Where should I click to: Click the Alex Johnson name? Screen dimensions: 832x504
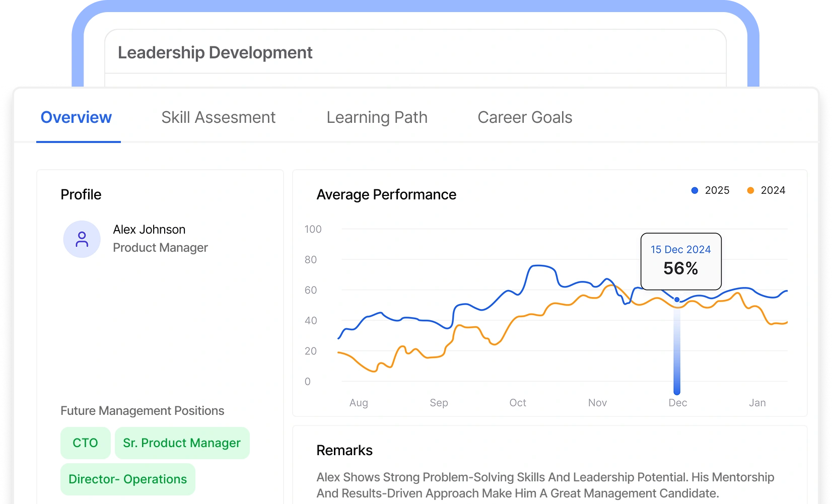tap(149, 230)
